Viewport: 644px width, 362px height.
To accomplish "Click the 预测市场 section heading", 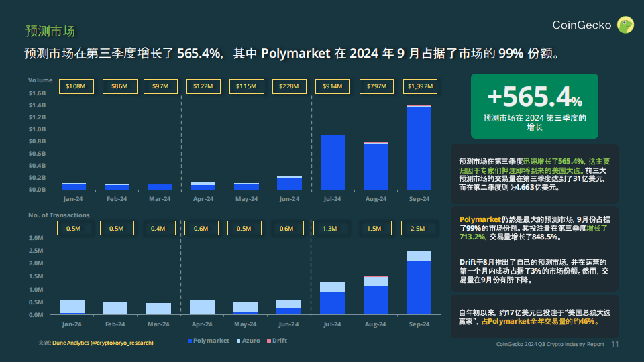I will pyautogui.click(x=50, y=32).
